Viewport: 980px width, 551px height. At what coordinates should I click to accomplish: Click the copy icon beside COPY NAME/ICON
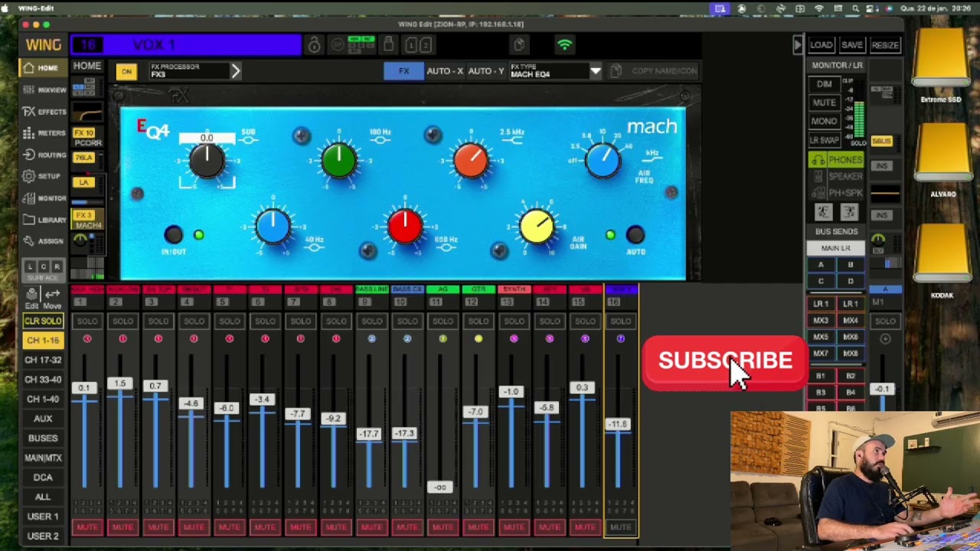[x=616, y=71]
